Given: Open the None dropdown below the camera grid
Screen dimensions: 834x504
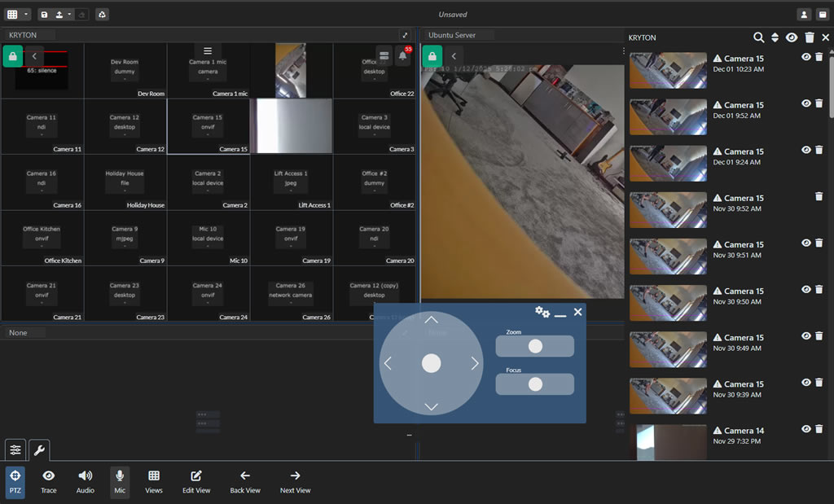Looking at the screenshot, I should click(x=24, y=332).
